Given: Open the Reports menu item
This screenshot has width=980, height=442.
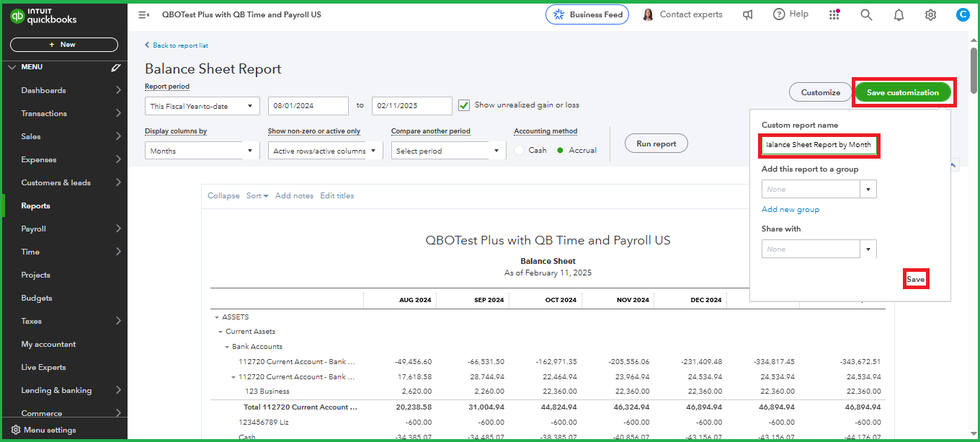Looking at the screenshot, I should tap(64, 205).
